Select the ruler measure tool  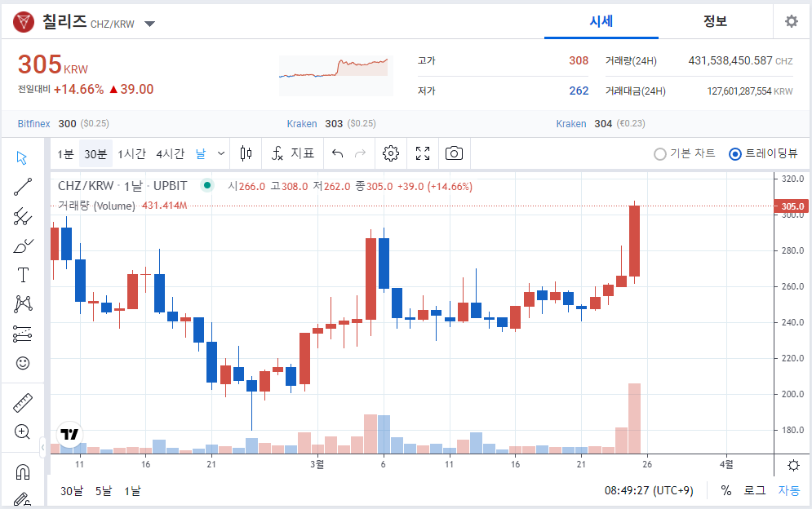pyautogui.click(x=22, y=403)
